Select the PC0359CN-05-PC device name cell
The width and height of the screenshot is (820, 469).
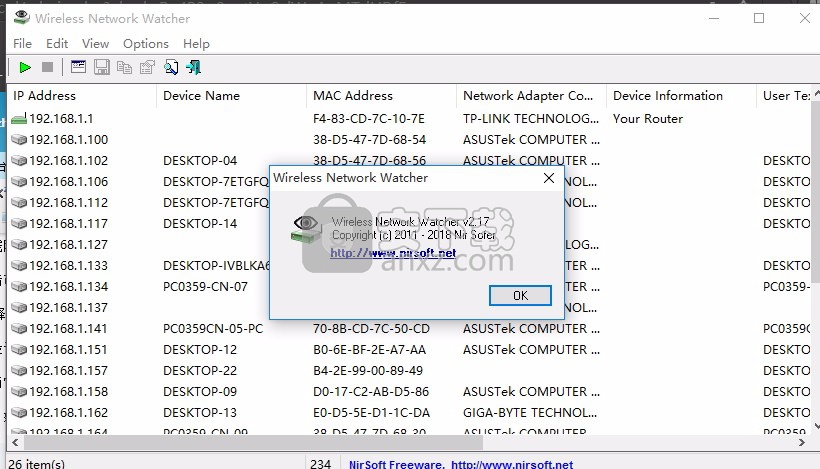pos(213,328)
